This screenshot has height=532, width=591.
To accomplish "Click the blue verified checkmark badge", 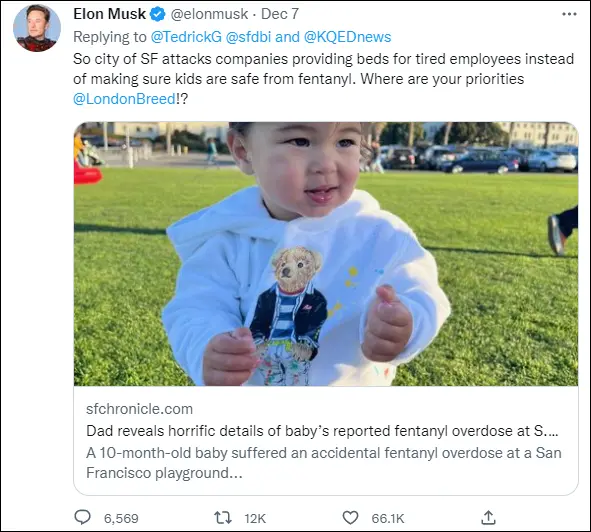I will 158,14.
